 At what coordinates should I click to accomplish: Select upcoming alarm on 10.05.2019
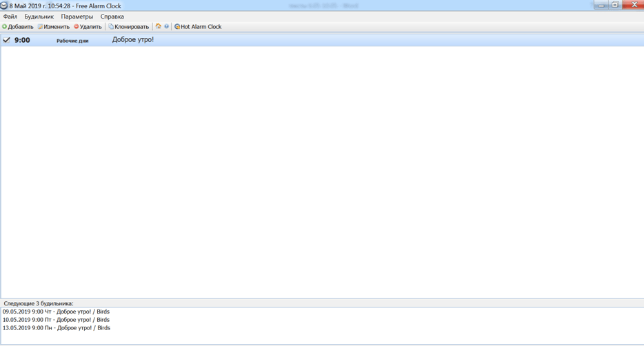click(56, 320)
